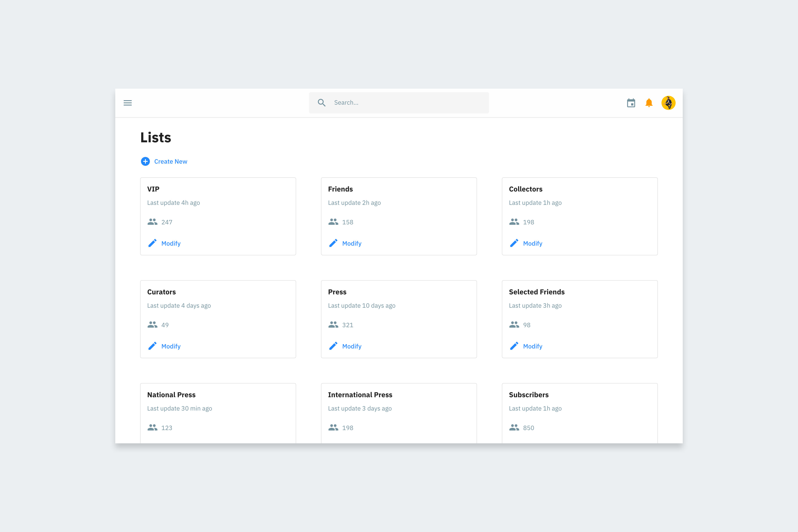Click pencil icon on Selected Friends card
The height and width of the screenshot is (532, 798).
pos(514,346)
